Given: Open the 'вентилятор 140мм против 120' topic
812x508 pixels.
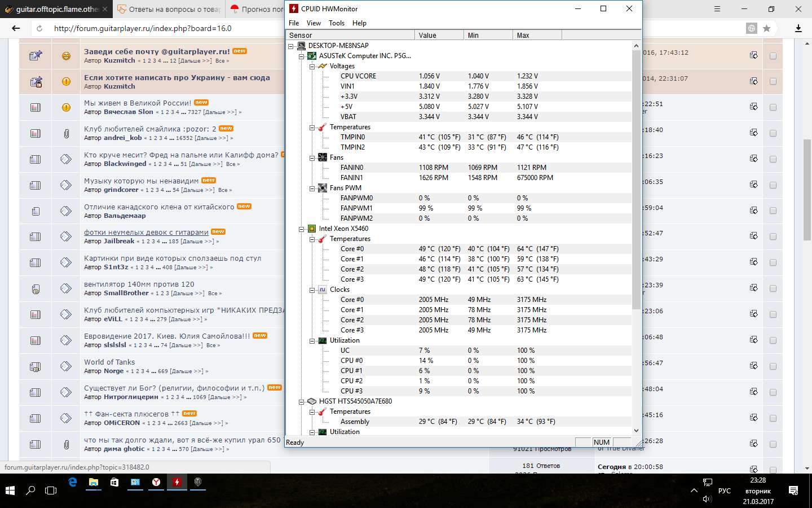Looking at the screenshot, I should 139,284.
